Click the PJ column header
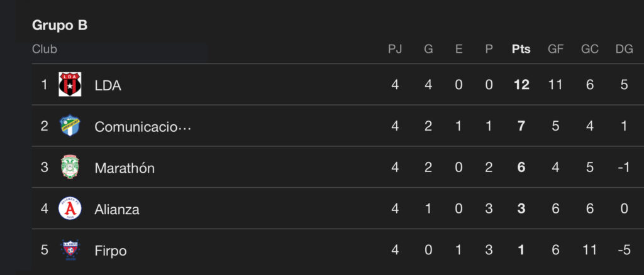 pos(395,49)
